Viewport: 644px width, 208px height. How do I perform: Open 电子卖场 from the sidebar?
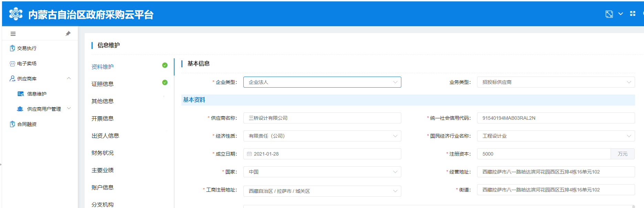(27, 63)
